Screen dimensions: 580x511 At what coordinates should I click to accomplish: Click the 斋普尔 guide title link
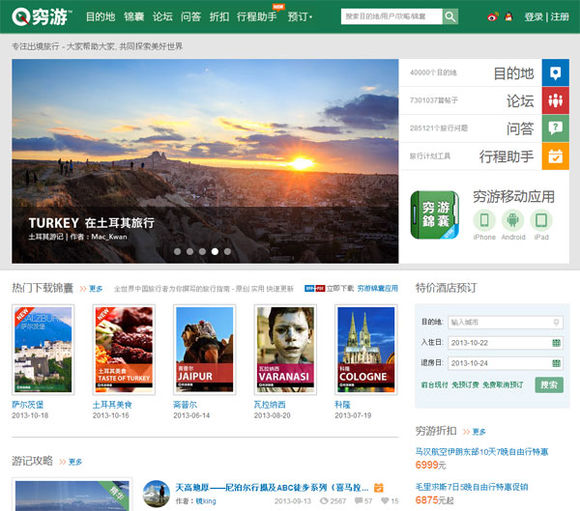(185, 405)
